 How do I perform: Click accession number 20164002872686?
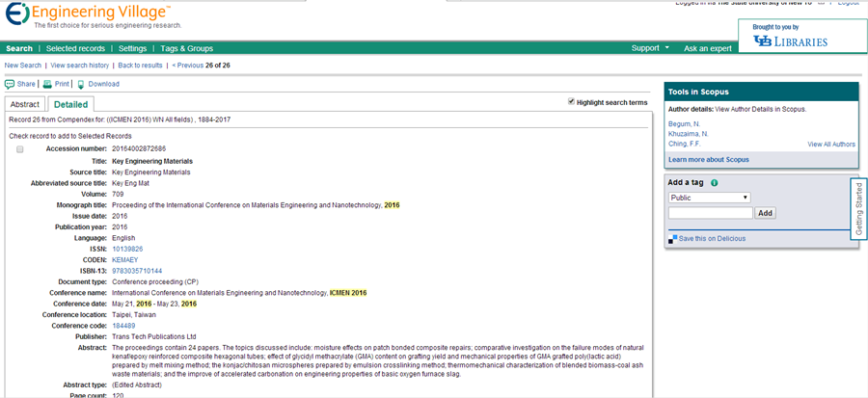(139, 148)
